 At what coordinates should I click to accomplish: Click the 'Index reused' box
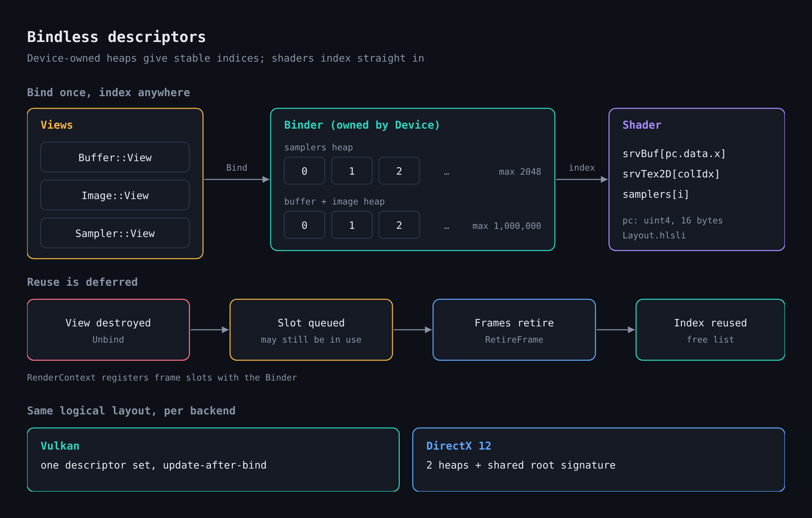point(710,330)
